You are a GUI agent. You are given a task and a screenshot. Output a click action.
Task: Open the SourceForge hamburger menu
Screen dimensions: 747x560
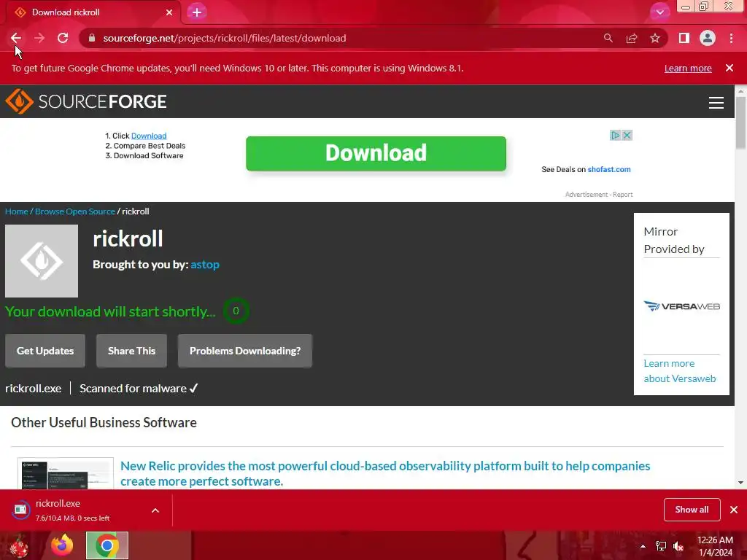716,102
